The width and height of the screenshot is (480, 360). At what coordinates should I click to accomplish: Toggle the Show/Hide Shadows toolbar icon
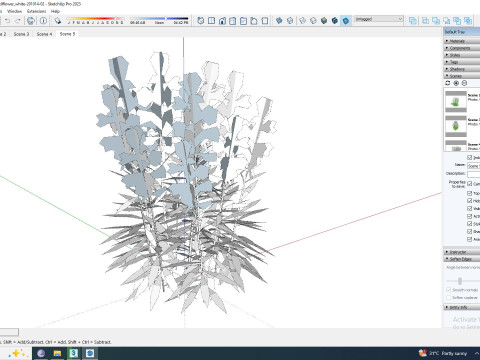(x=58, y=21)
